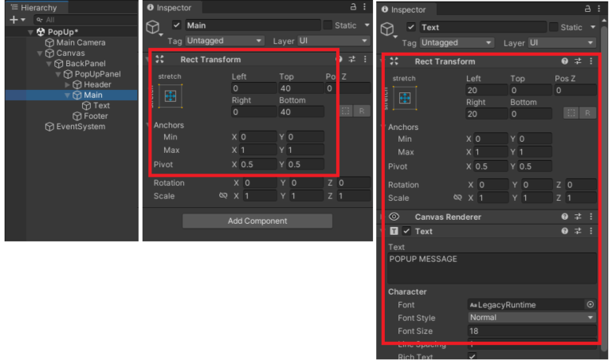Click the Hierarchy add (+) button

click(x=13, y=19)
